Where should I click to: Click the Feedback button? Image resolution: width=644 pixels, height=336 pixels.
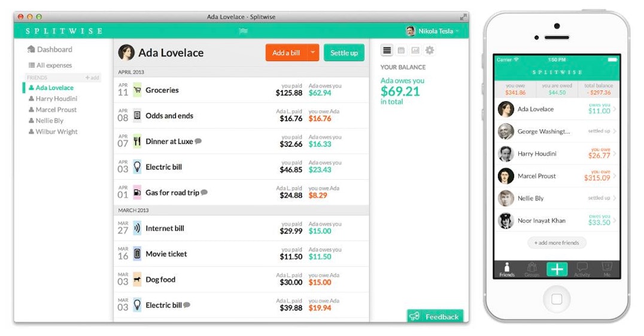point(435,316)
